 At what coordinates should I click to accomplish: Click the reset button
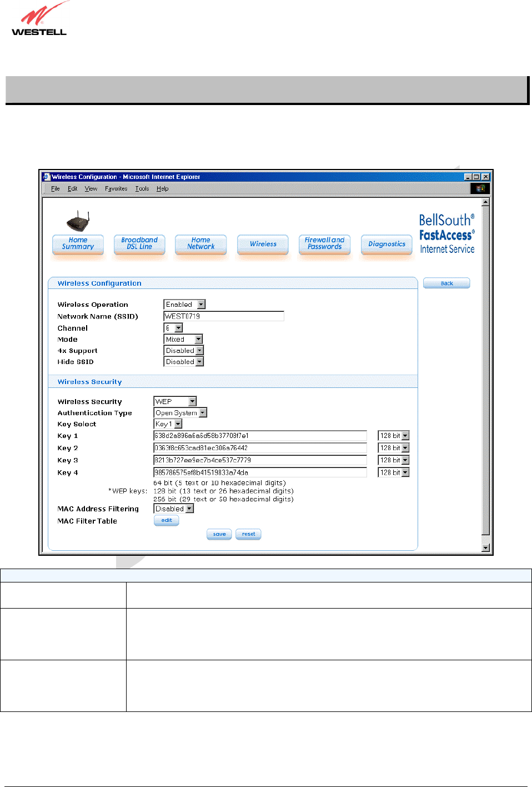point(248,534)
